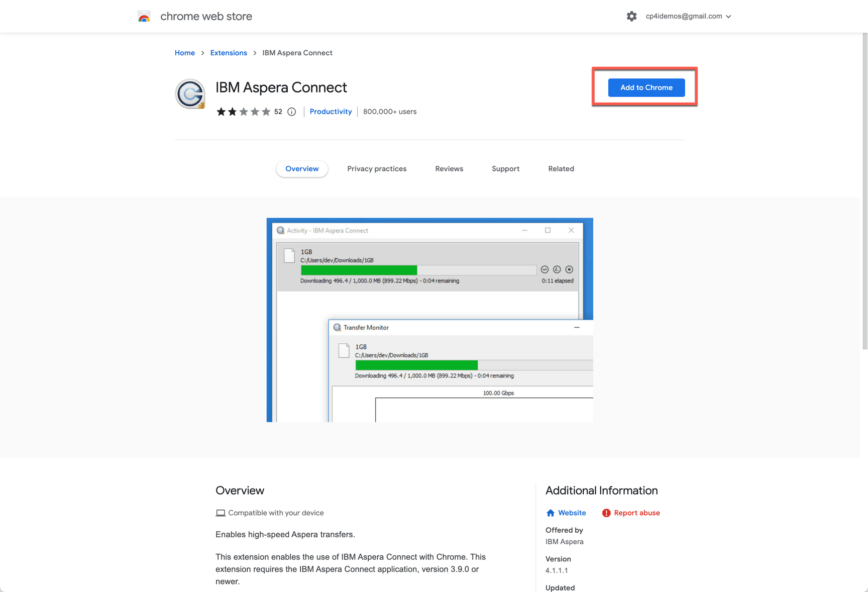Viewport: 868px width, 592px height.
Task: Click the Report abuse link
Action: tap(637, 513)
